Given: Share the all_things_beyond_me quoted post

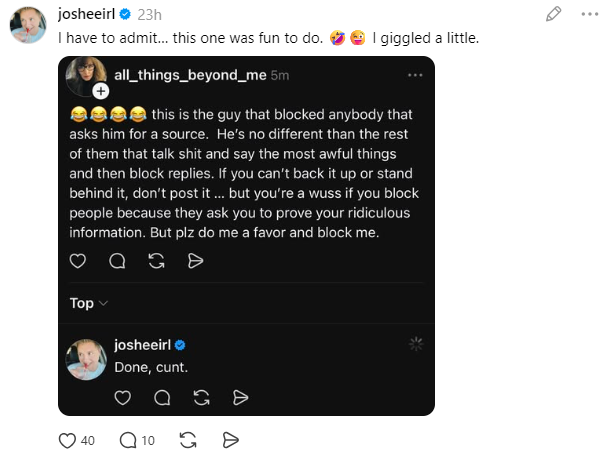Looking at the screenshot, I should coord(196,261).
